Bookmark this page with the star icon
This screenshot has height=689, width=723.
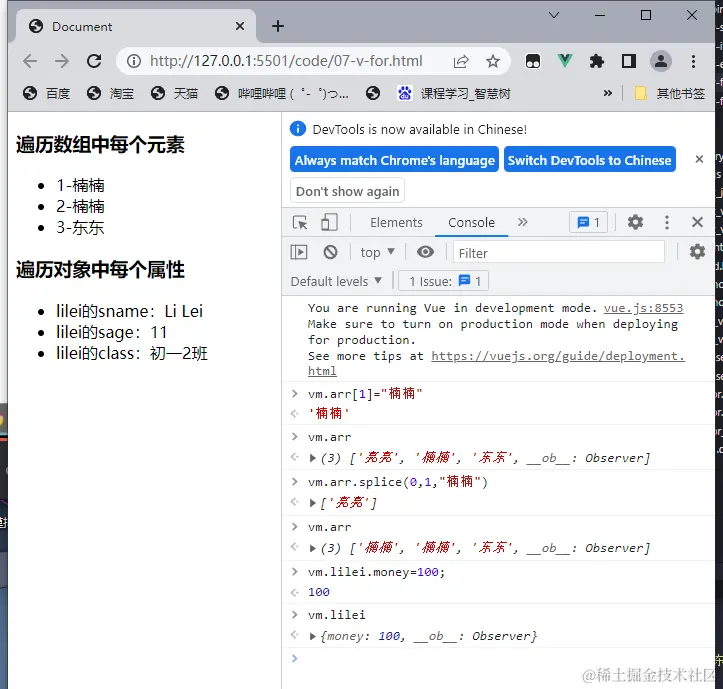pyautogui.click(x=492, y=61)
